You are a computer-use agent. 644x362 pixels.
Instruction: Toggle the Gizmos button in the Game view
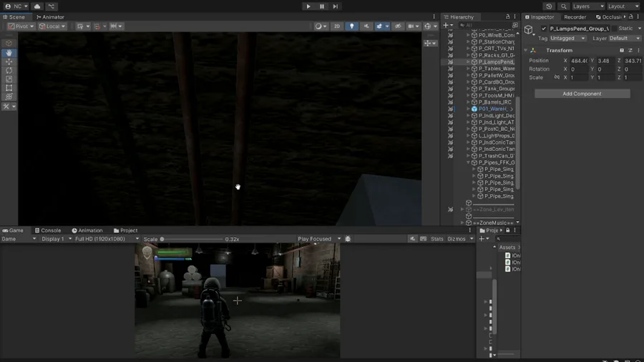point(457,239)
